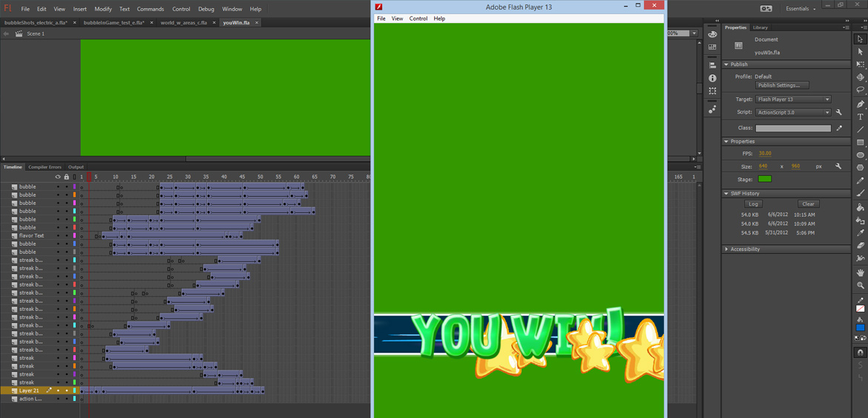The width and height of the screenshot is (868, 418).
Task: Click the Clear button in SWF History
Action: pos(808,204)
